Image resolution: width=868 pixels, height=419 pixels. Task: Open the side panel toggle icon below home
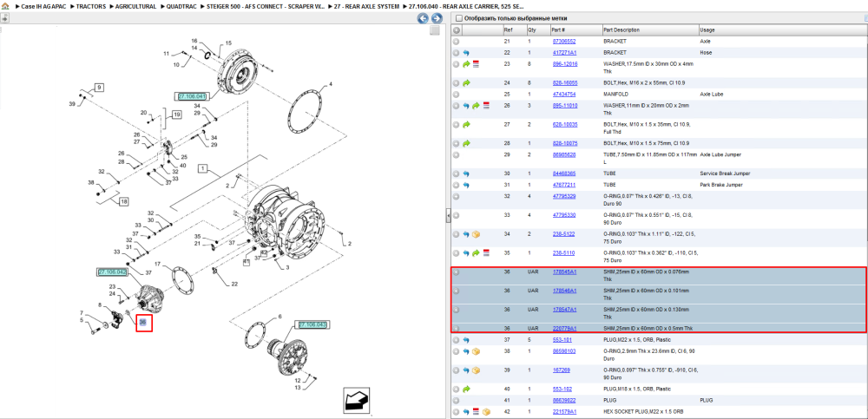pos(3,17)
